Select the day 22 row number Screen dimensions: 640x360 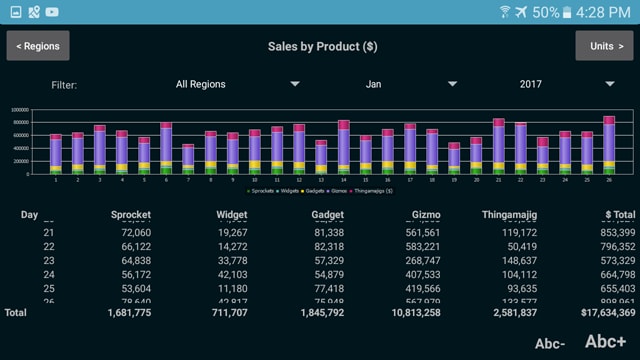click(x=49, y=247)
